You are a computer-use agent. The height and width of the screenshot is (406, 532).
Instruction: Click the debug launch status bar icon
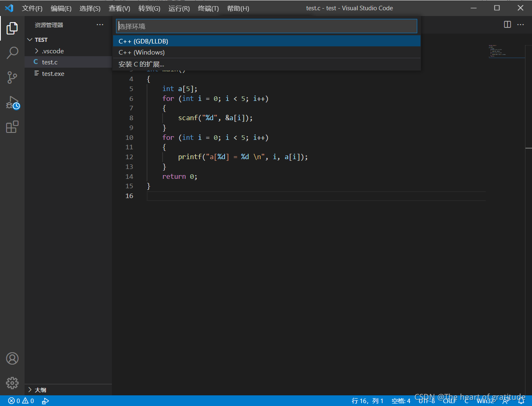(45, 401)
